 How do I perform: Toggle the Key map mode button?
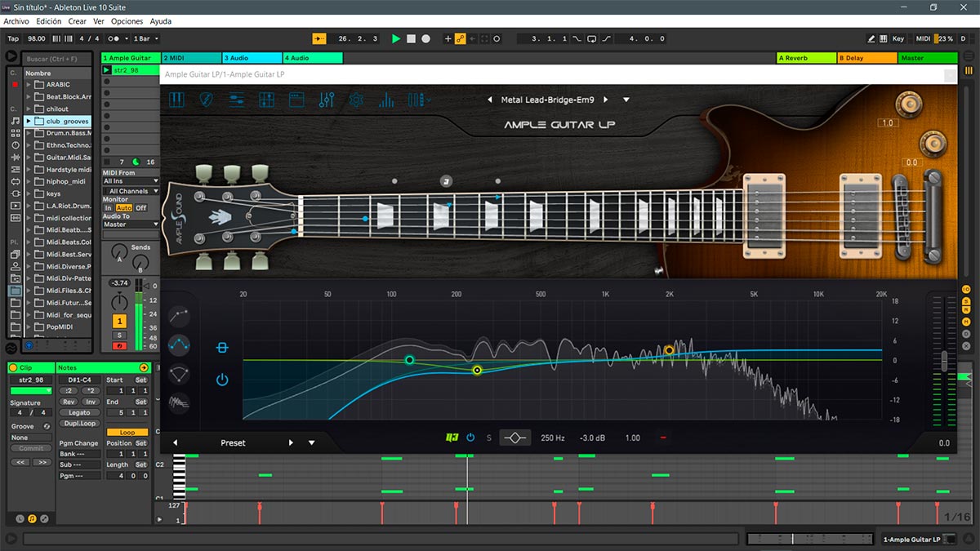pos(898,38)
